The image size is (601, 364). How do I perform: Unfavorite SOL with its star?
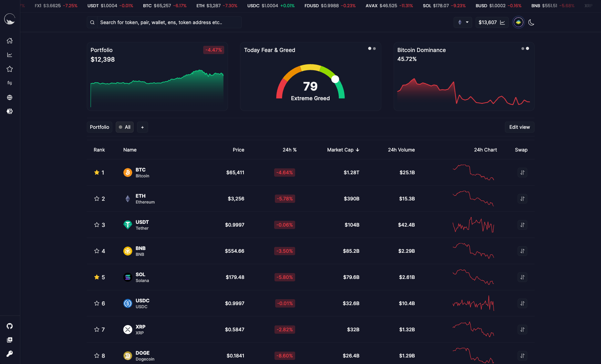pos(97,277)
